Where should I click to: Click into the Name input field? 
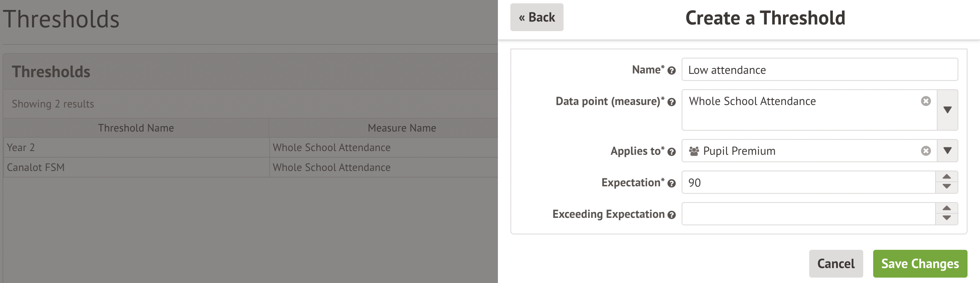coord(820,69)
